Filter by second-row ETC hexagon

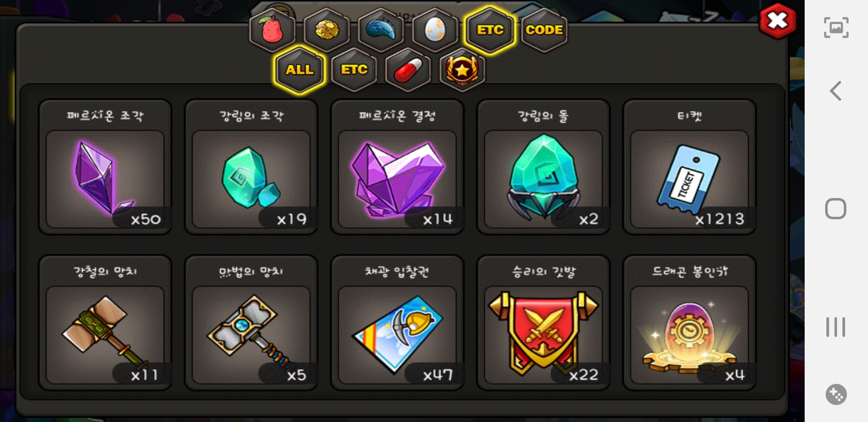[x=354, y=70]
